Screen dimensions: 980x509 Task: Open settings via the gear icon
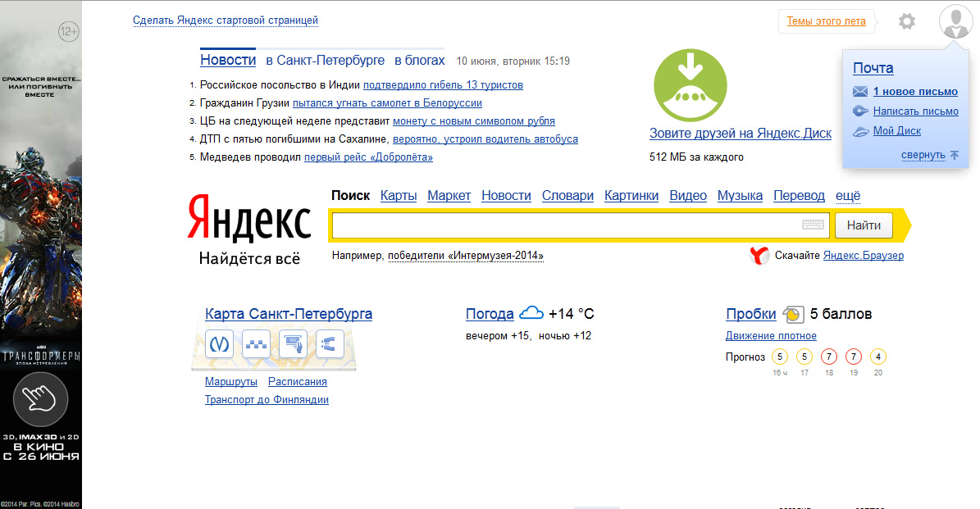point(906,21)
